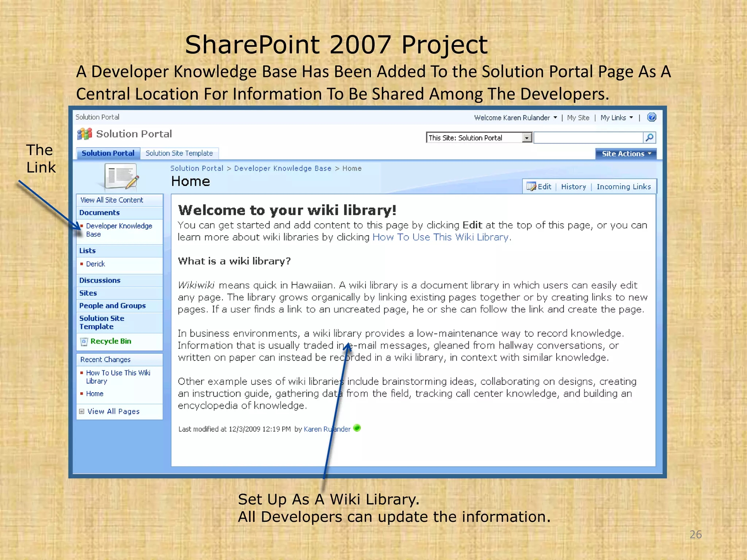The width and height of the screenshot is (747, 560).
Task: Open Home under Recent Changes
Action: pos(95,394)
